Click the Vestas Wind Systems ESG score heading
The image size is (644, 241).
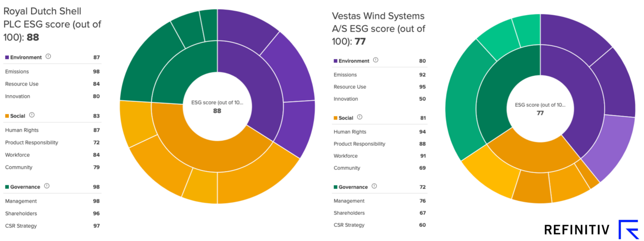379,29
